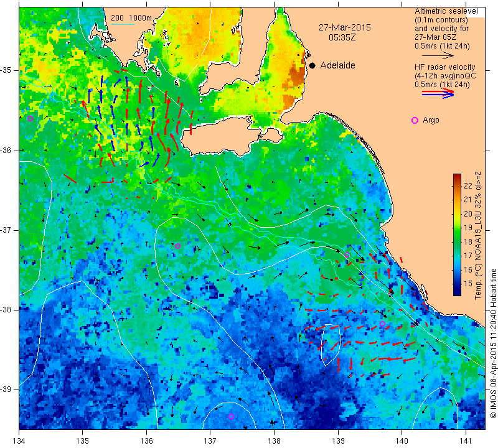Click the 17 tick label on colorbar
This screenshot has height=448, width=498.
(469, 255)
